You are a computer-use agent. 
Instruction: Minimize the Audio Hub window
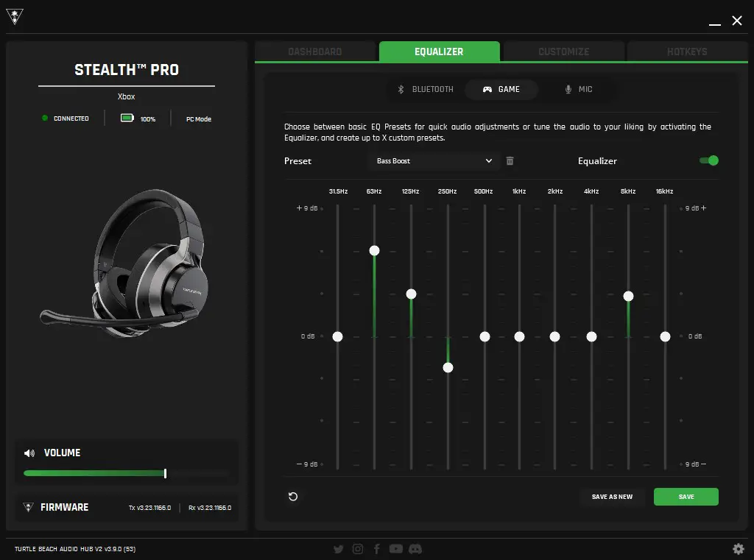click(714, 23)
